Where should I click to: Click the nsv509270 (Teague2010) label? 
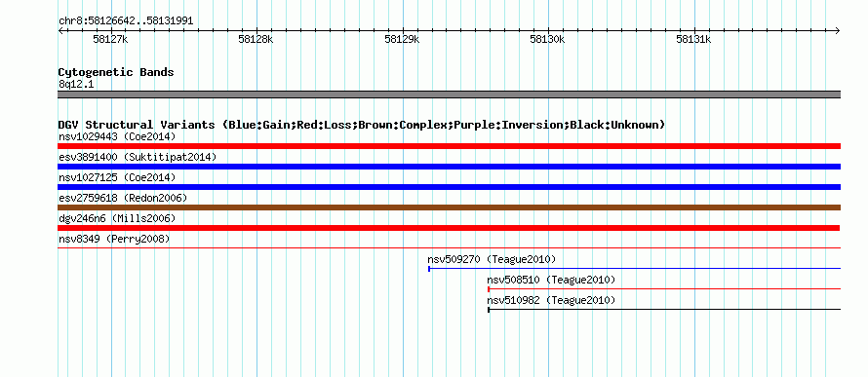click(492, 259)
